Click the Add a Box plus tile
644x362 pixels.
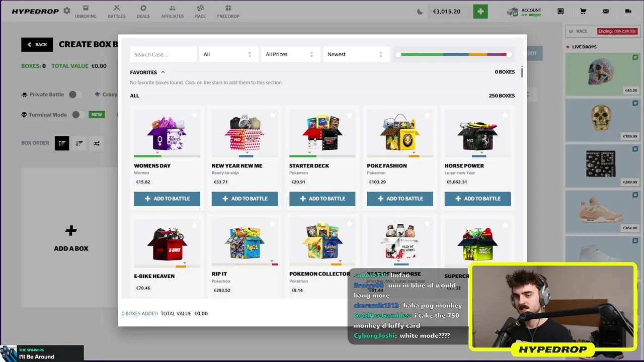pyautogui.click(x=71, y=238)
